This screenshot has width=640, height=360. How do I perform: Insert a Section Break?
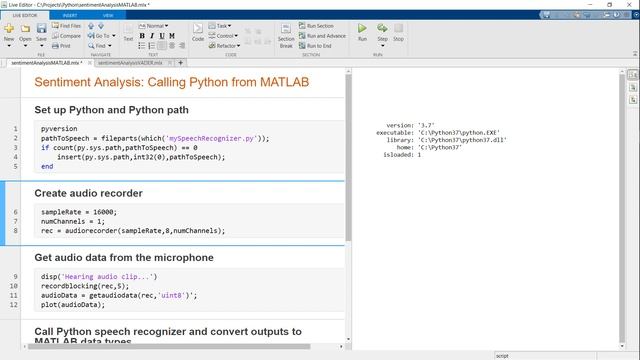pos(286,36)
